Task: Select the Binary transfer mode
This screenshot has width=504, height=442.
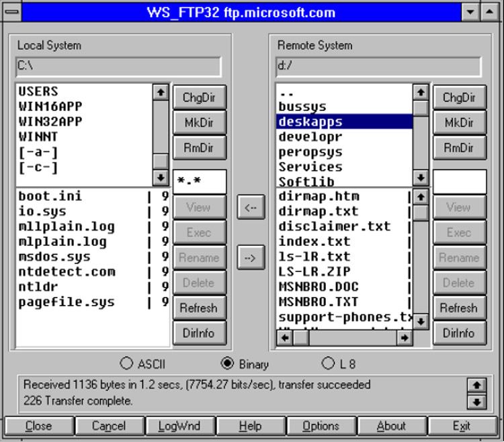Action: [245, 364]
